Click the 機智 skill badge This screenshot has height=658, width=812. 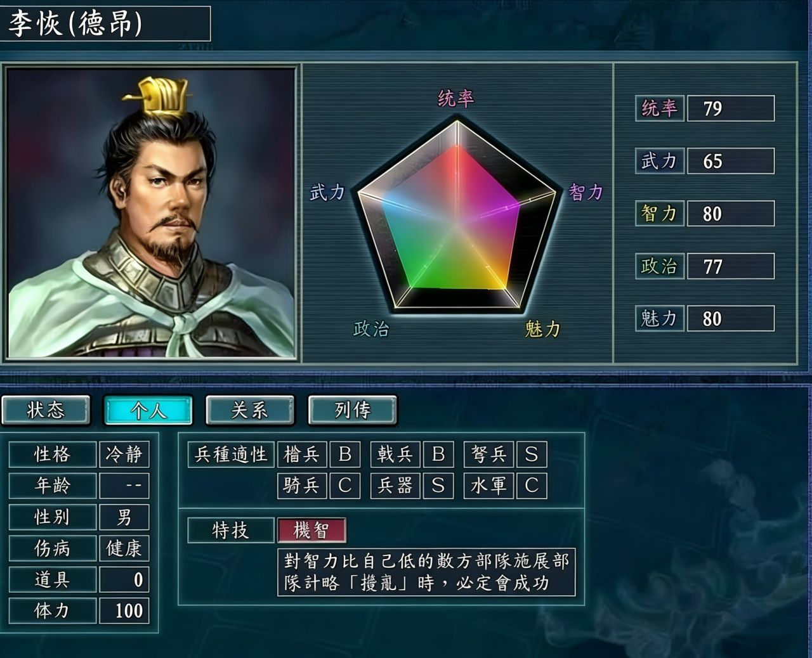pos(311,530)
